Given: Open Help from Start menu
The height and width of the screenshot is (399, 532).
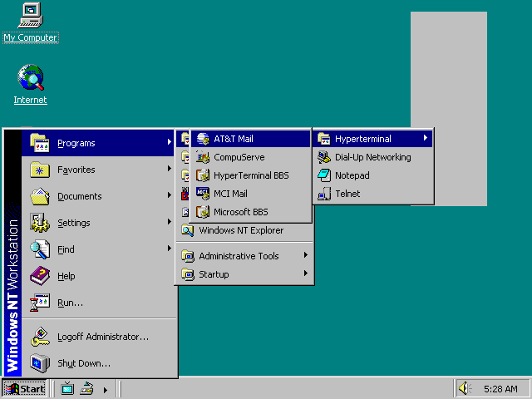Looking at the screenshot, I should [98, 276].
